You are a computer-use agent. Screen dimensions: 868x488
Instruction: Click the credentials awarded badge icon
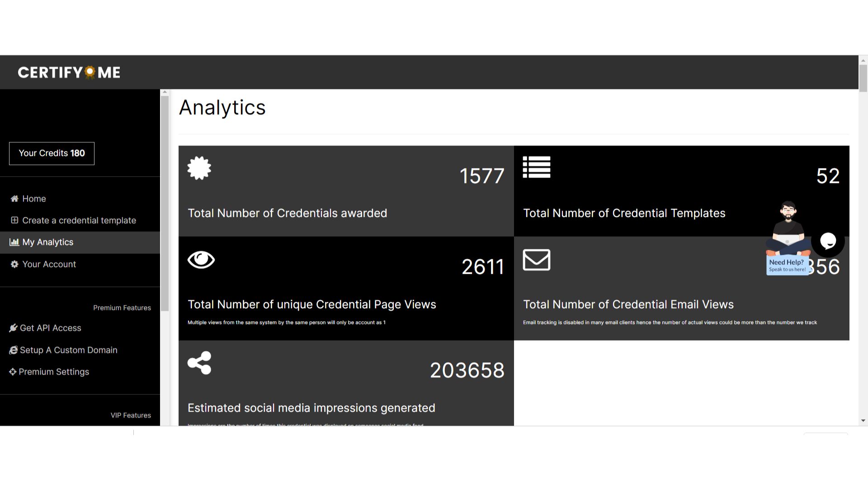click(x=199, y=168)
